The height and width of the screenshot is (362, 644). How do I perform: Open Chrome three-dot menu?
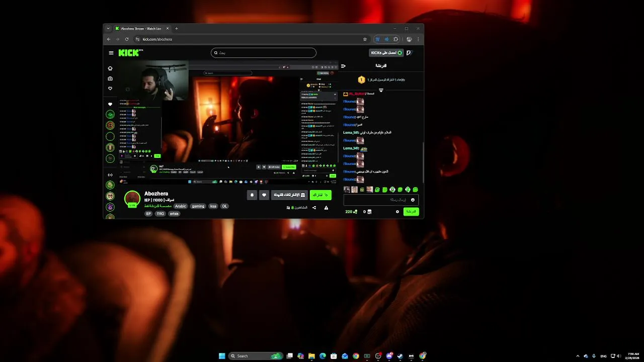click(418, 39)
